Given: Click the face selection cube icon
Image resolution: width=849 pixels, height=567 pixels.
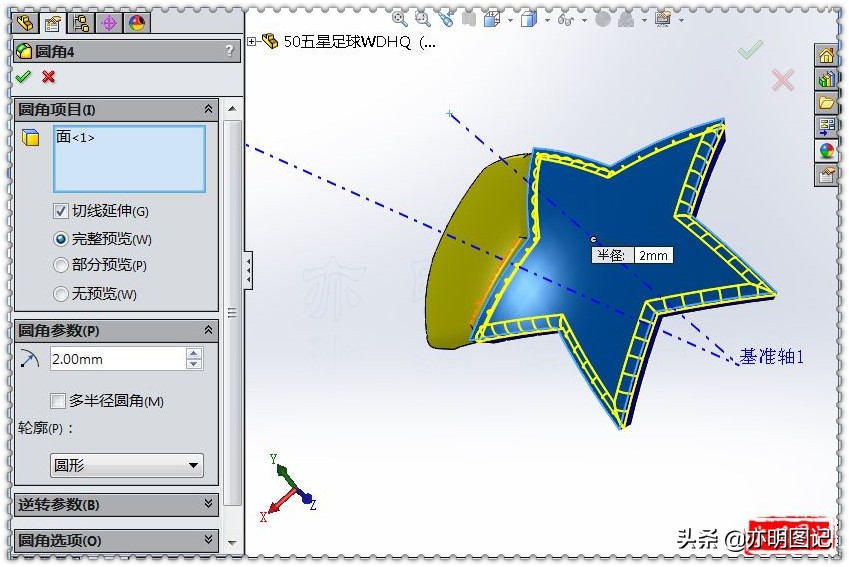Looking at the screenshot, I should pyautogui.click(x=31, y=138).
